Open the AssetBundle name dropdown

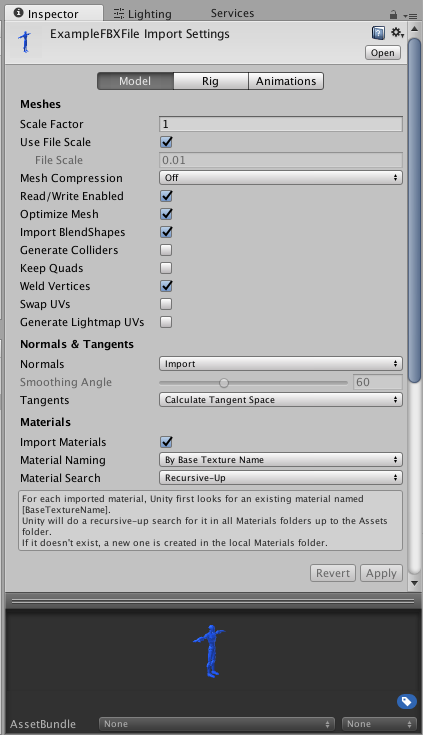click(x=217, y=724)
